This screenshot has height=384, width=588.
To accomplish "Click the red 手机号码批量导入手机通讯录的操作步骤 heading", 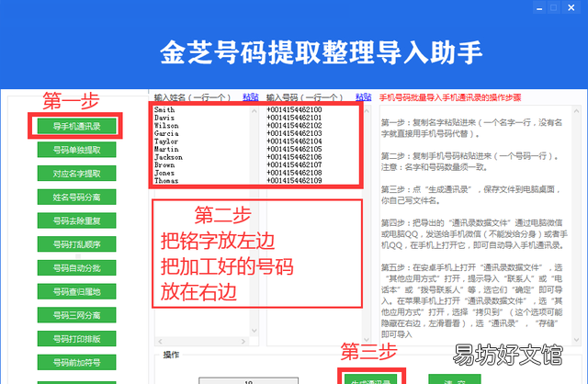I will (x=450, y=97).
